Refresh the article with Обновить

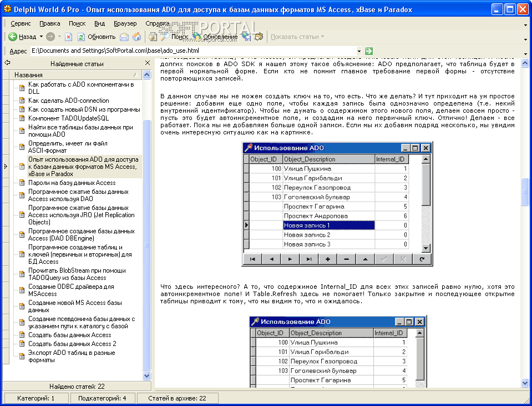(97, 37)
